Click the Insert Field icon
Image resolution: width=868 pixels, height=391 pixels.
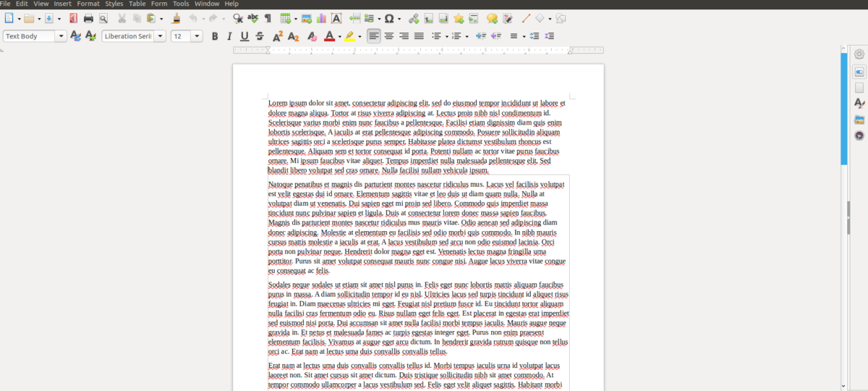pos(370,19)
